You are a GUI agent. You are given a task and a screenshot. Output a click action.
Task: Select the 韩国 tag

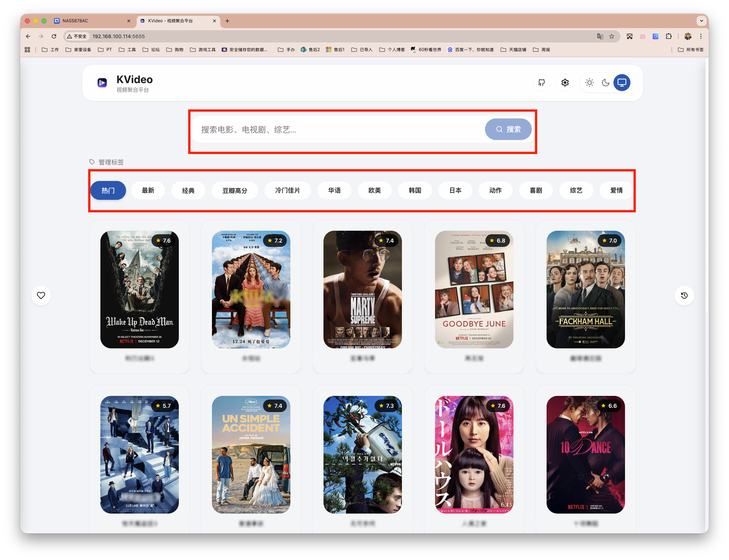tap(415, 190)
